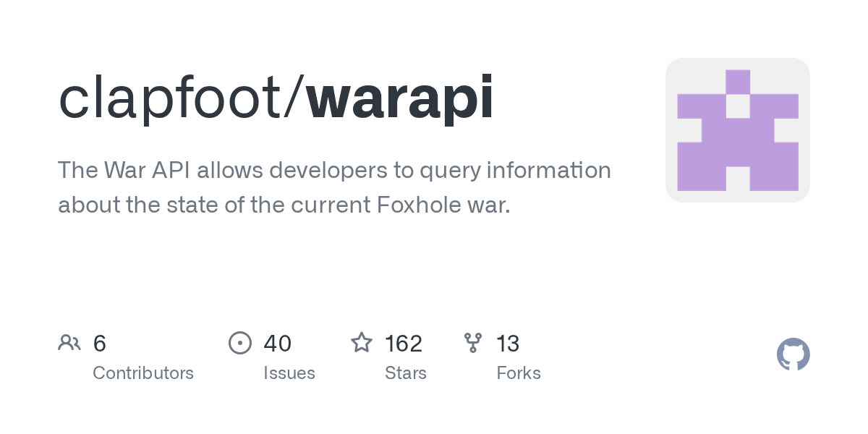Select the Stars label
This screenshot has height=434, width=868.
406,373
